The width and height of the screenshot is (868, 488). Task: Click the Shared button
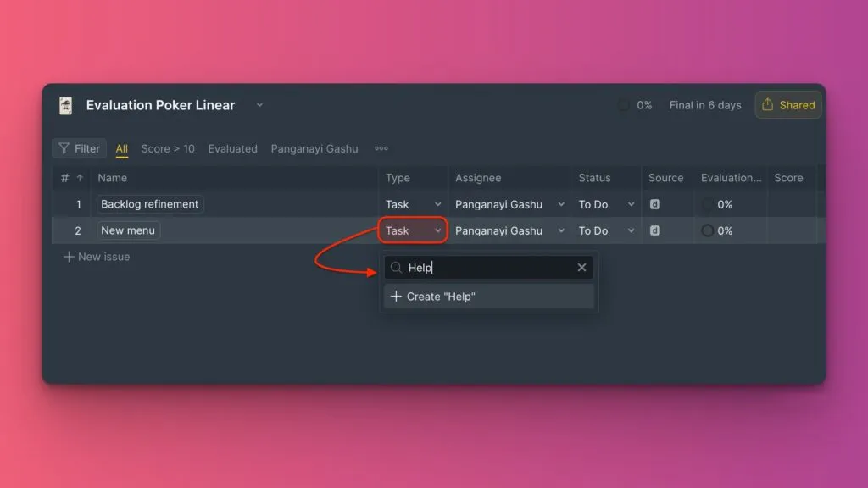(x=788, y=105)
